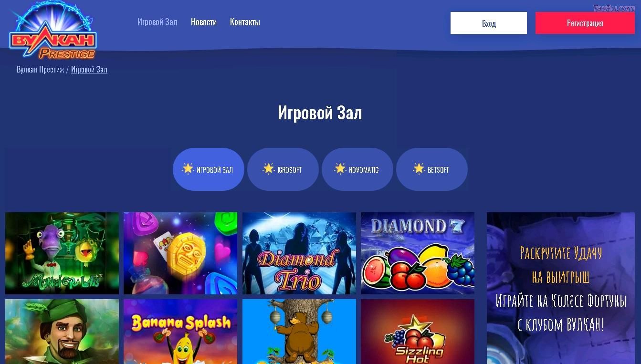The image size is (641, 364).
Task: Open the golden coin gems slot
Action: (x=180, y=253)
